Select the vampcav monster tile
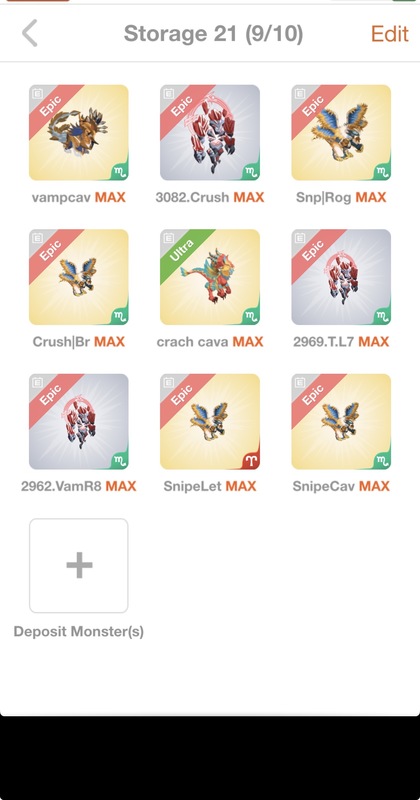 [79, 133]
